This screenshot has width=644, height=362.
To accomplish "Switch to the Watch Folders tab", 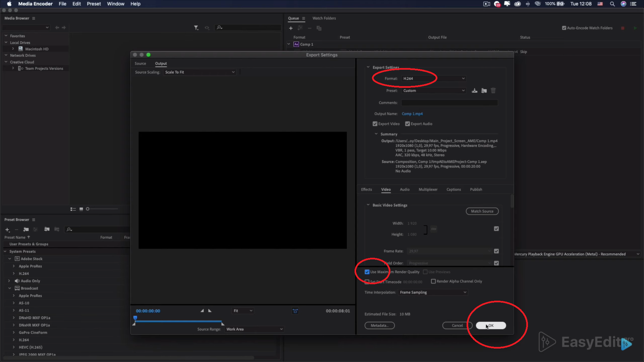I will (324, 18).
